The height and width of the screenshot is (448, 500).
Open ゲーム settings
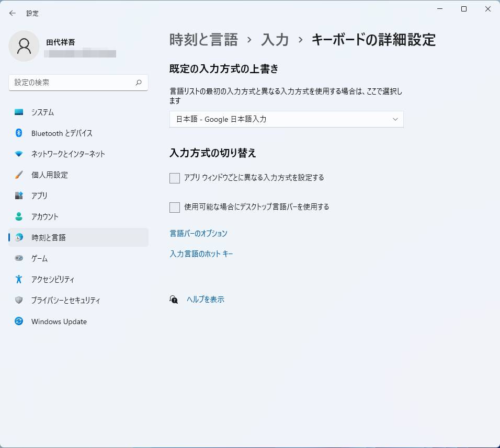78,258
